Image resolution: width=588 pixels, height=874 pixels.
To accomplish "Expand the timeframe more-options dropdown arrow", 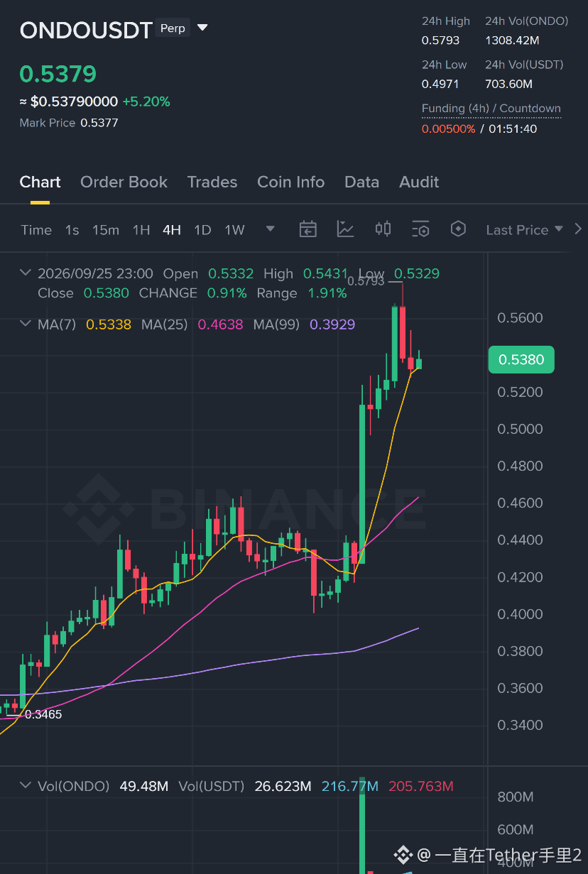I will pyautogui.click(x=270, y=229).
